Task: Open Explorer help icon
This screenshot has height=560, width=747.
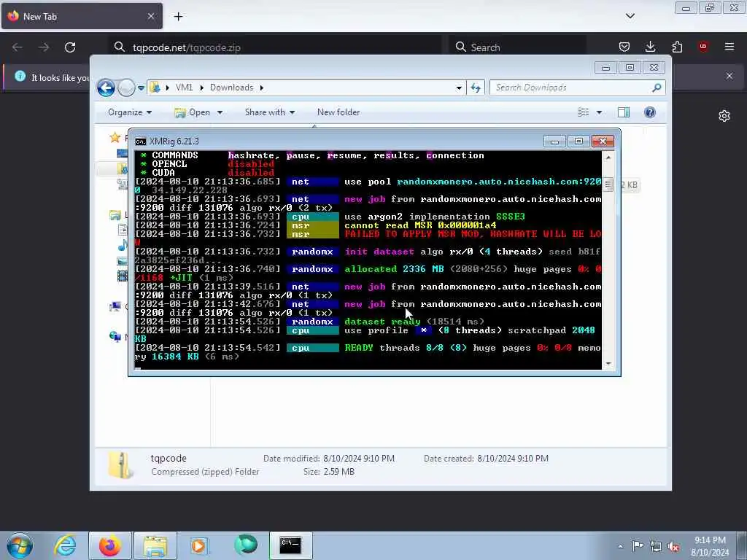Action: (x=650, y=112)
